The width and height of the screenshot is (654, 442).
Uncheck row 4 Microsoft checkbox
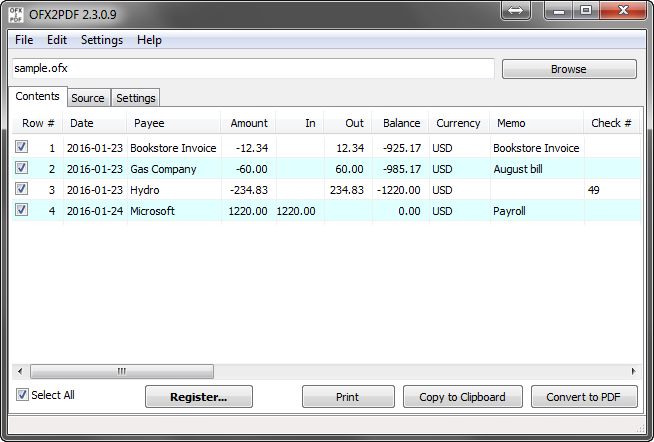(22, 210)
